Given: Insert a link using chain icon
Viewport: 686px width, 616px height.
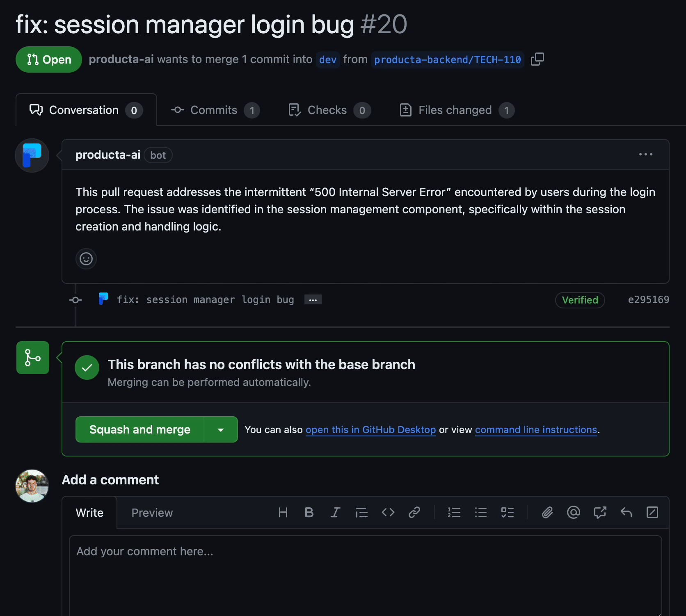Looking at the screenshot, I should pyautogui.click(x=414, y=512).
